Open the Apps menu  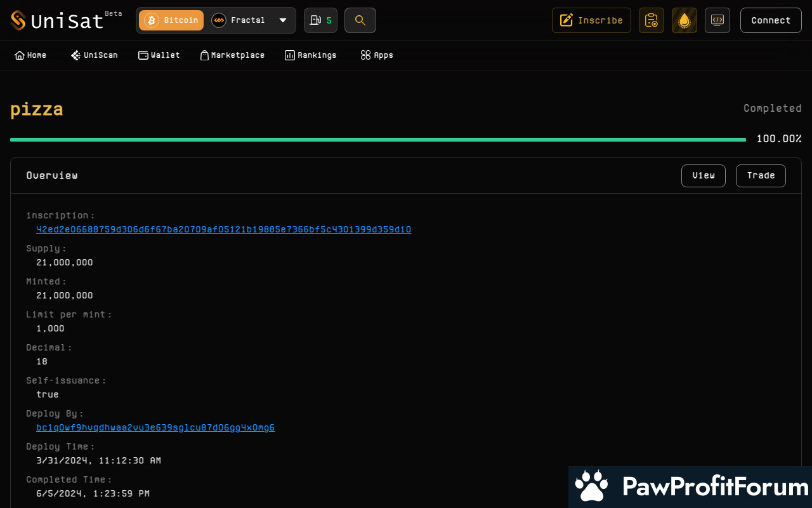(x=377, y=55)
